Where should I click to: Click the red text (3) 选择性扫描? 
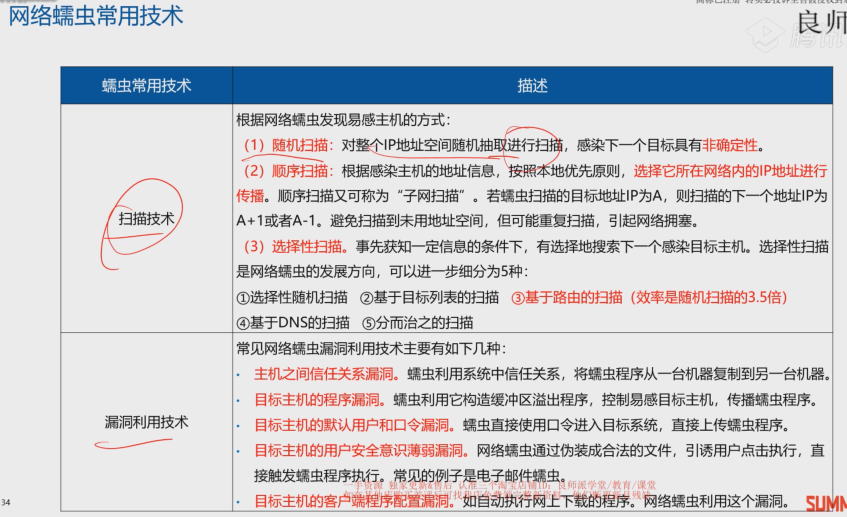(x=294, y=246)
